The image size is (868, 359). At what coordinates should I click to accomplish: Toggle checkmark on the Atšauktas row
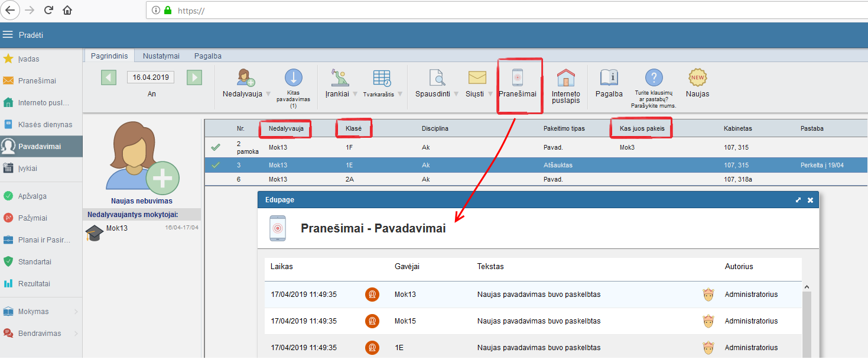[216, 165]
